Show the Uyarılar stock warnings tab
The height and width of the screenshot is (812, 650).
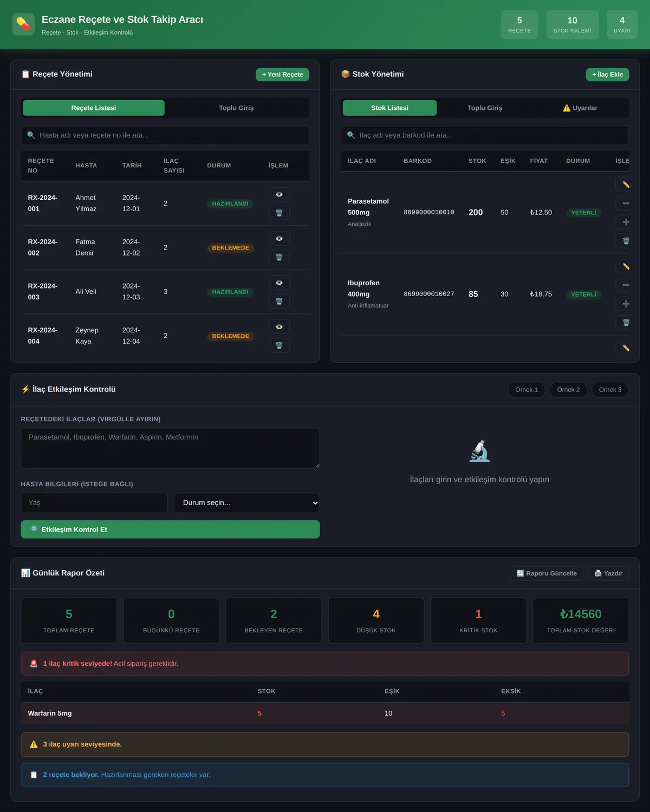tap(580, 108)
